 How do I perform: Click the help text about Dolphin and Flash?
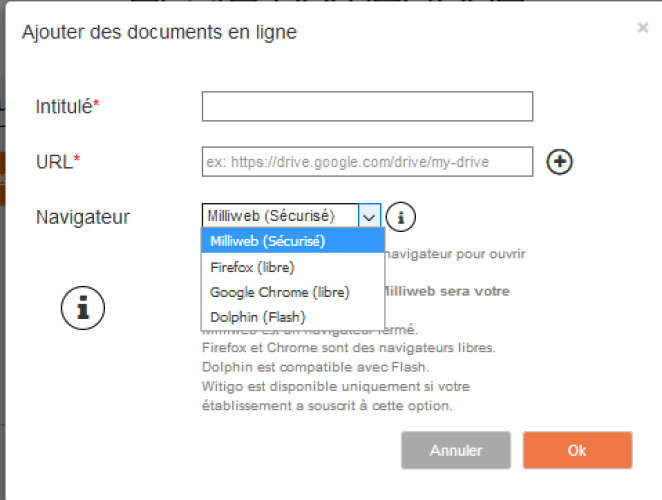tap(315, 367)
